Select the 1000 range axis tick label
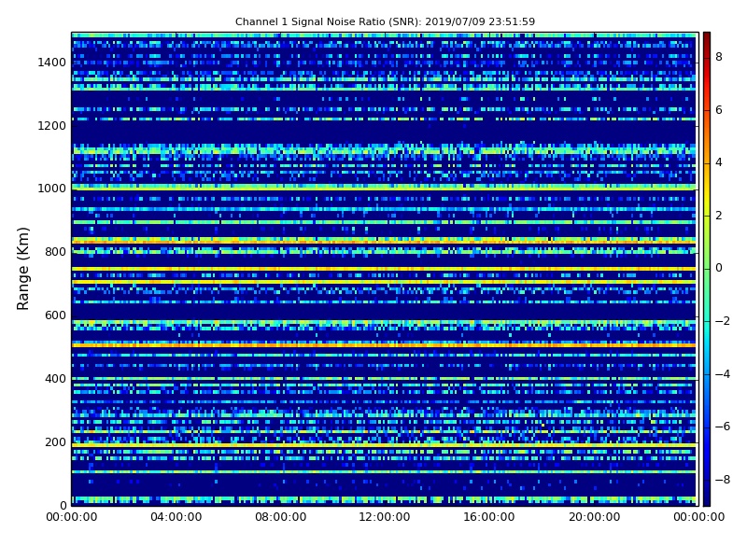This screenshot has height=560, width=747. click(x=51, y=189)
